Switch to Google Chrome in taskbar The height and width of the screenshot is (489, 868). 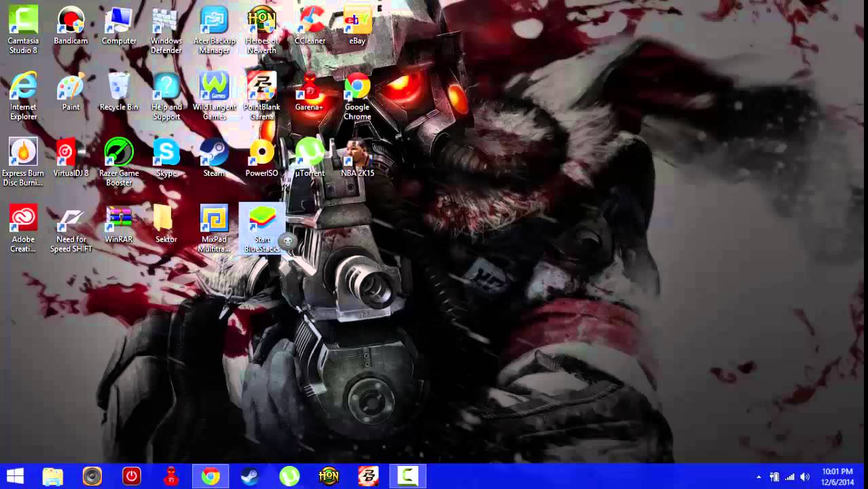[x=211, y=476]
